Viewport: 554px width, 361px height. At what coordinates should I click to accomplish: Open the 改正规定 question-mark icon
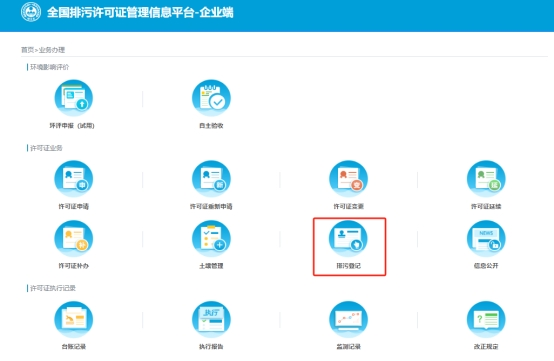click(486, 319)
